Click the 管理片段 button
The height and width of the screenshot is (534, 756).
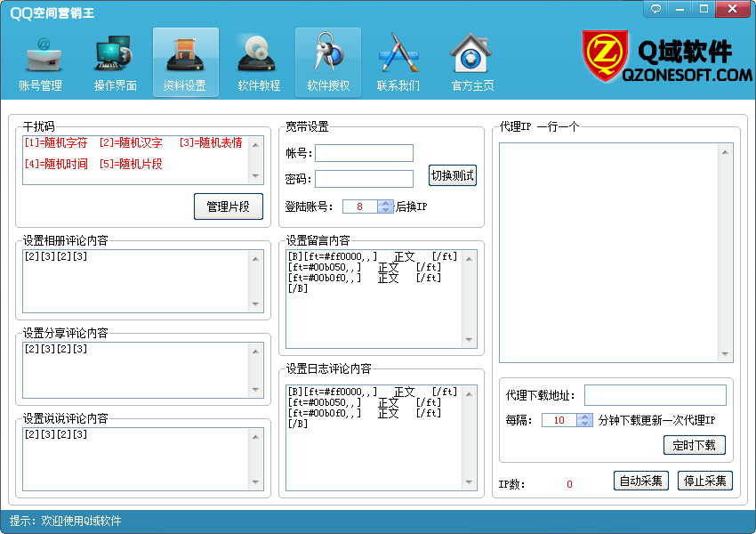point(229,206)
